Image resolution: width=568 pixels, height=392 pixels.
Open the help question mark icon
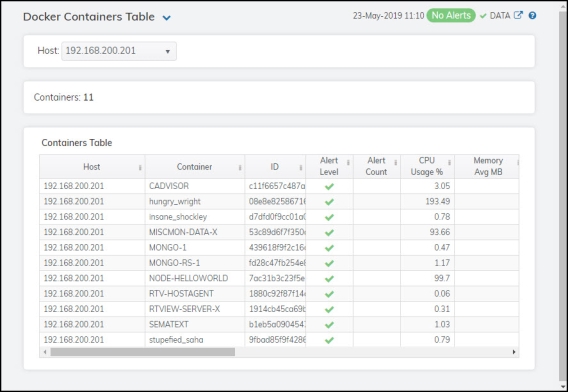pos(532,16)
